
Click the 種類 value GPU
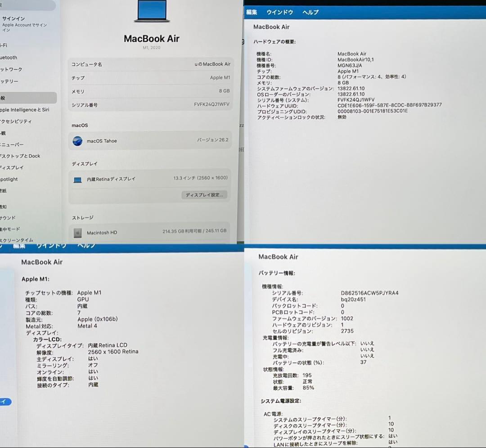(83, 299)
